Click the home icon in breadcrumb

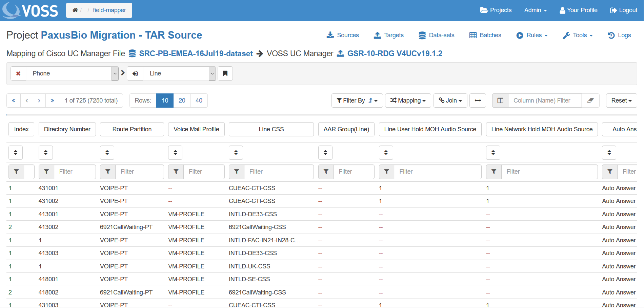pos(75,10)
